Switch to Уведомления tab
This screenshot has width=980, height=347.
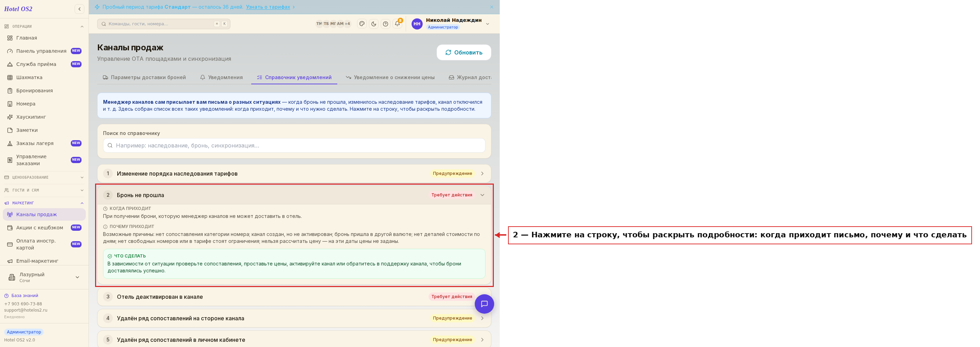(x=221, y=78)
